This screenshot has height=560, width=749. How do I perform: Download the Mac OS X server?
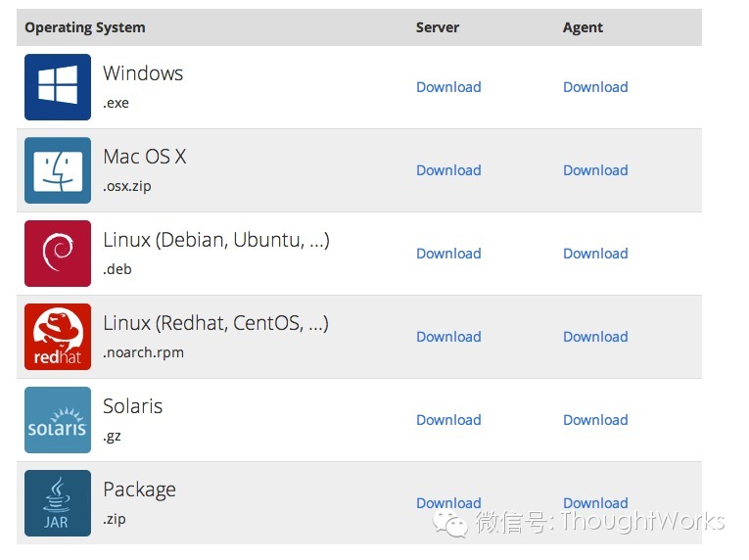448,170
